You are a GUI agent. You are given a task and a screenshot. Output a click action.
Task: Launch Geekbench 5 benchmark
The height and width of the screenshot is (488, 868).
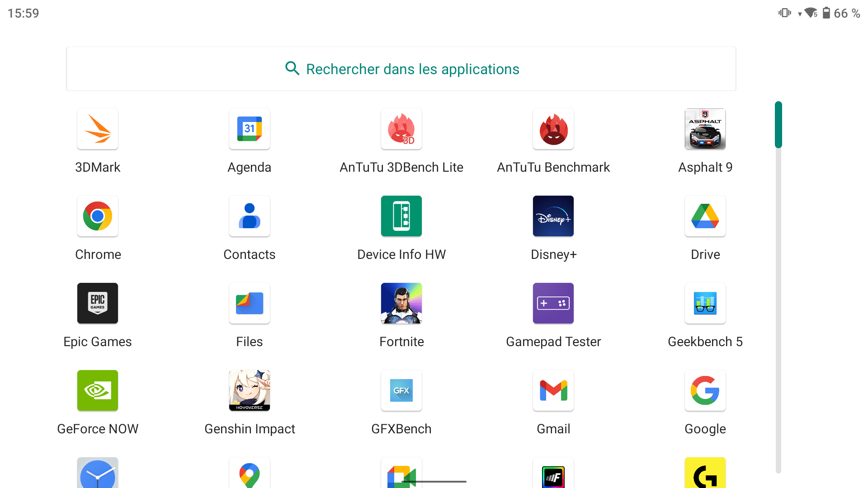705,303
